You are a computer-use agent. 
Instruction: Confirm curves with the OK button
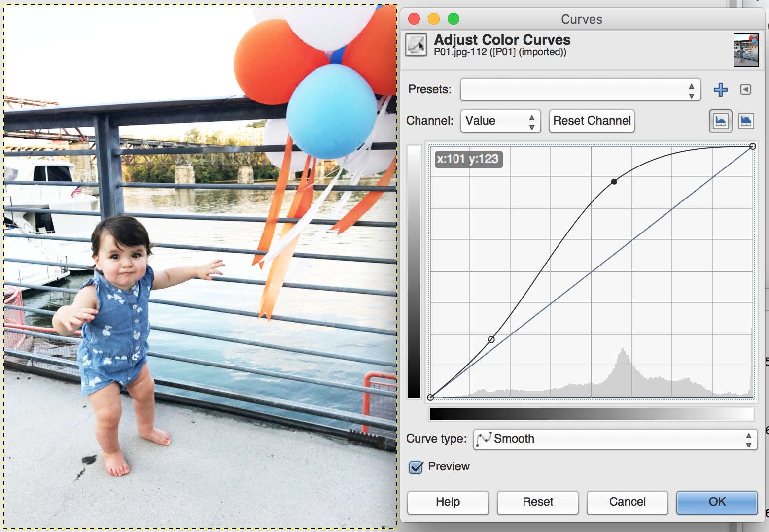[716, 502]
